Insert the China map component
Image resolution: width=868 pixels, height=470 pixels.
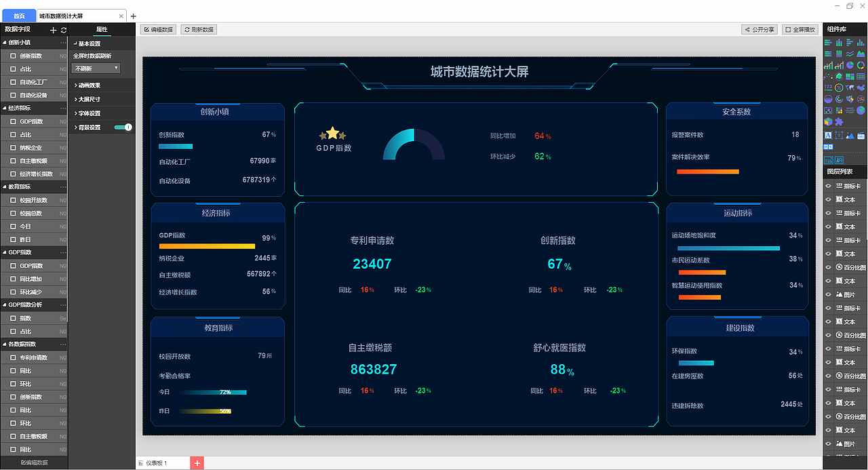861,87
